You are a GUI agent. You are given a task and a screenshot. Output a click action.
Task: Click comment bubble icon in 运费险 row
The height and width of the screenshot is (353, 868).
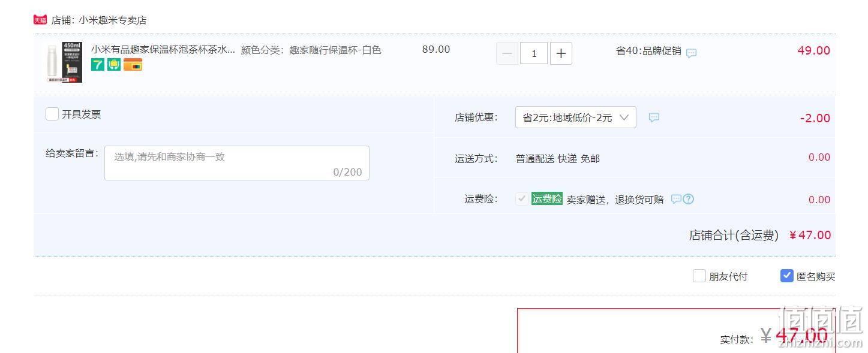[x=676, y=199]
